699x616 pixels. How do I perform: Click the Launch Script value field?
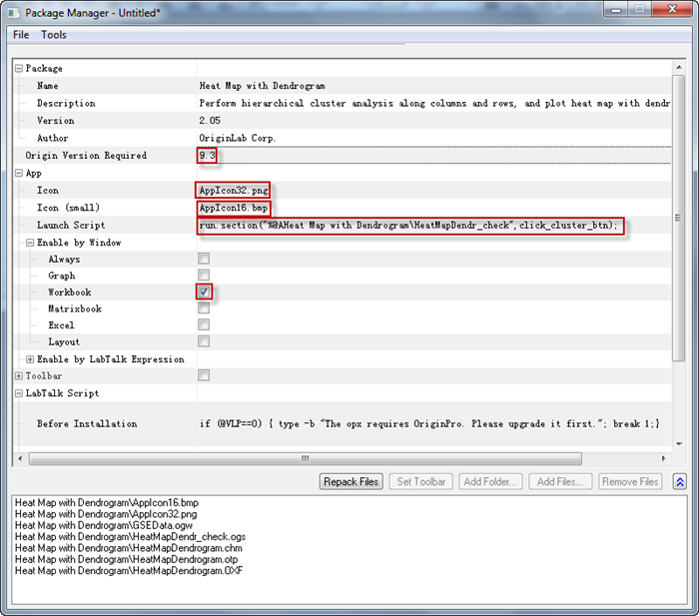(x=409, y=226)
